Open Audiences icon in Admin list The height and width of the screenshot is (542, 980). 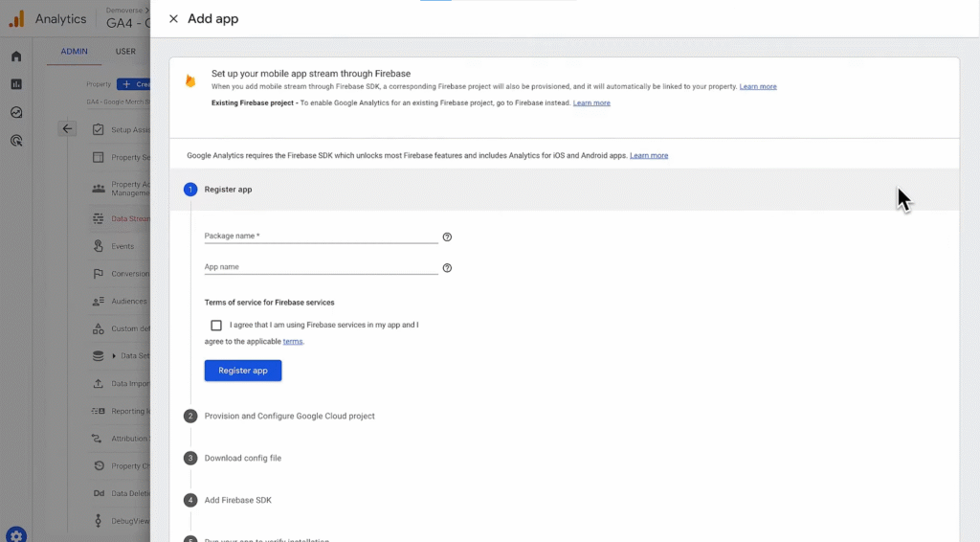(x=99, y=301)
